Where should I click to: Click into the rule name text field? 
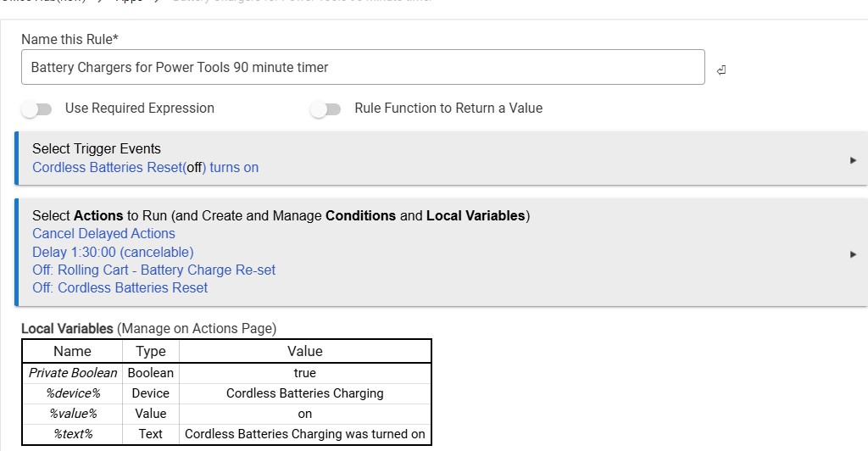[362, 67]
